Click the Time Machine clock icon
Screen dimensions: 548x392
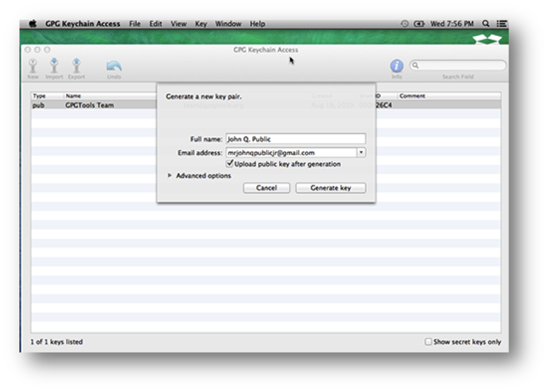tap(404, 24)
